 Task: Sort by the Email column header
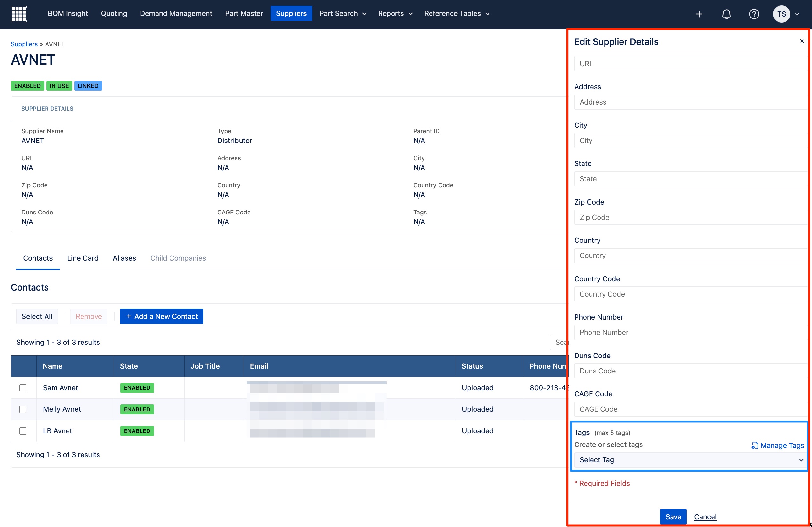pyautogui.click(x=349, y=366)
